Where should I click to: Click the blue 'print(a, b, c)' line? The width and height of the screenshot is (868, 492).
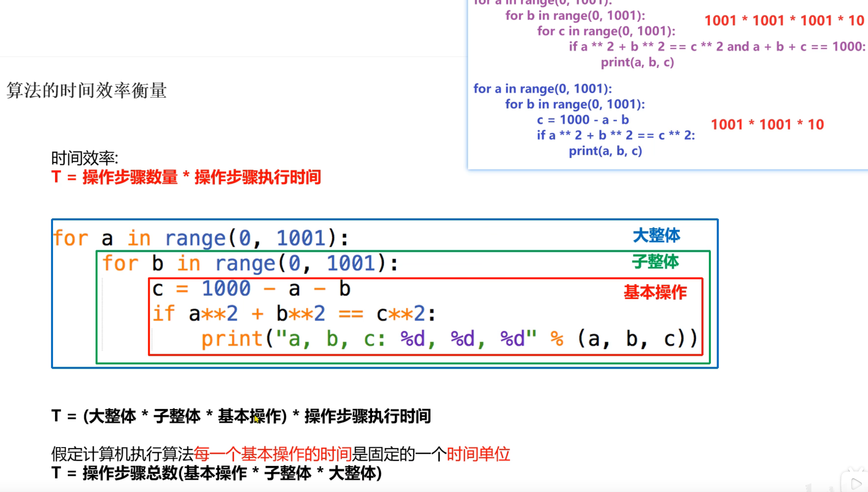pos(605,151)
